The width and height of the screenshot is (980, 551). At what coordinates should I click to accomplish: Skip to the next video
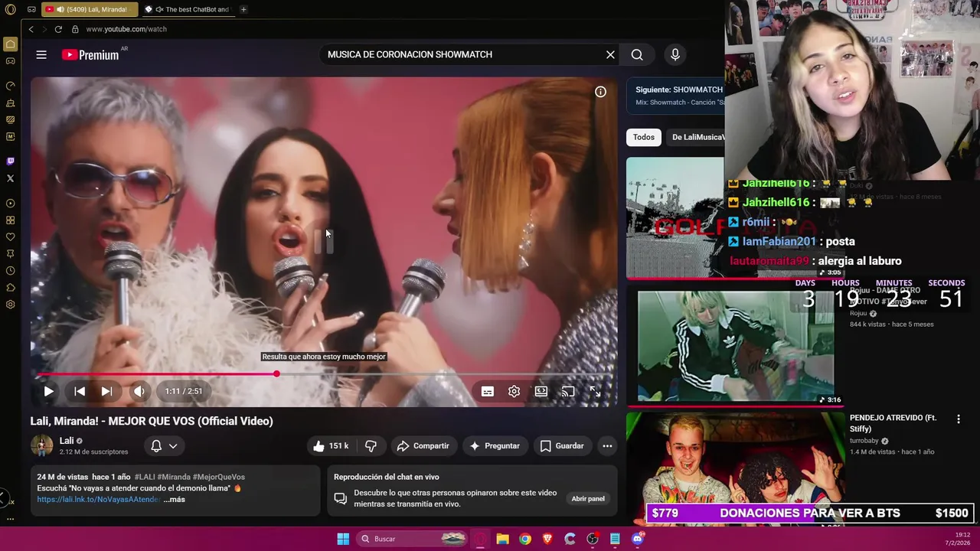[x=106, y=391]
